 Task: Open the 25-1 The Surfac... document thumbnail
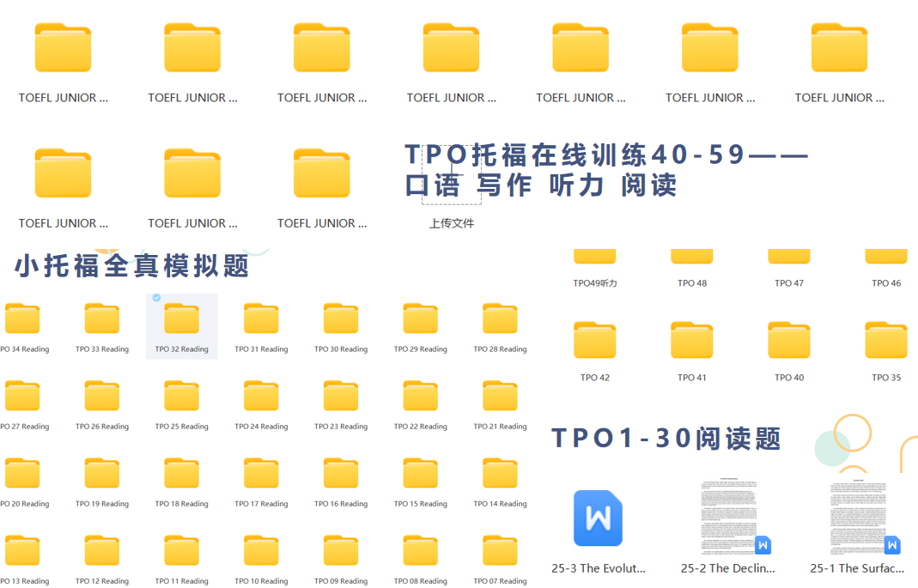tap(857, 515)
